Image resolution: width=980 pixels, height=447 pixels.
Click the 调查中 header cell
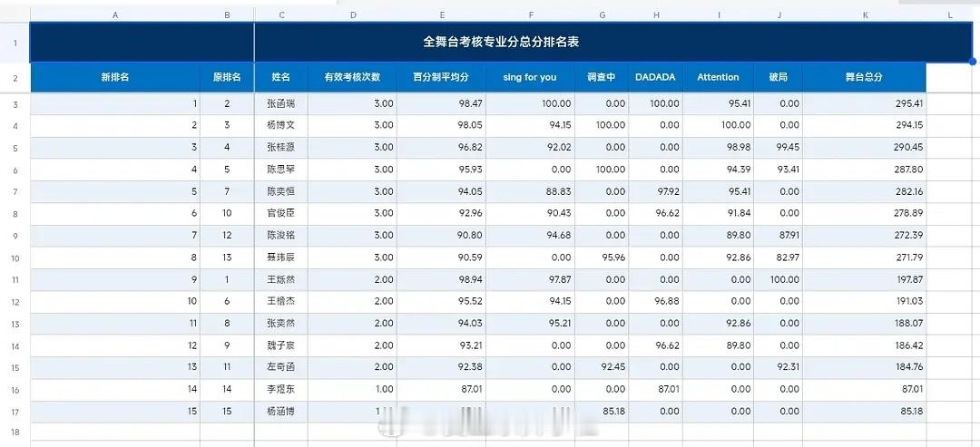pyautogui.click(x=602, y=77)
